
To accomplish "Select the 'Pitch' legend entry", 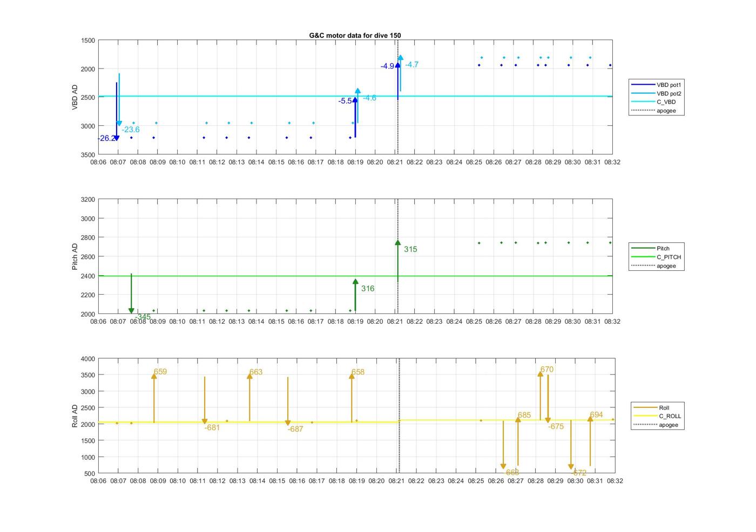I will 651,248.
